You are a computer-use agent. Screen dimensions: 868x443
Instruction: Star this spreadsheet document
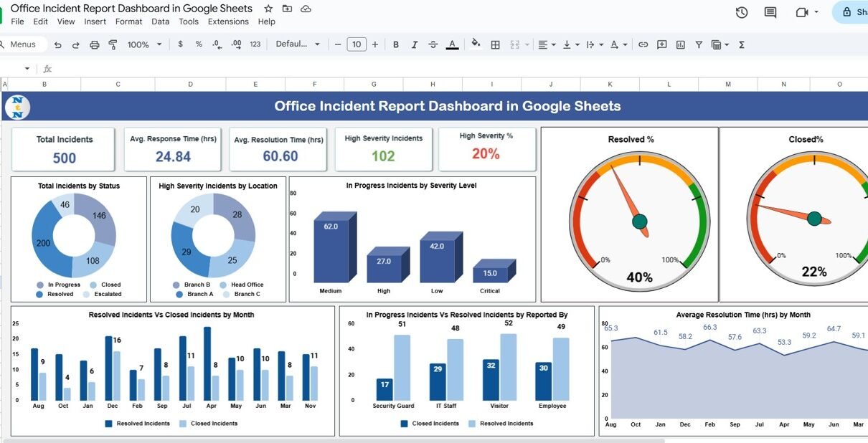click(268, 9)
